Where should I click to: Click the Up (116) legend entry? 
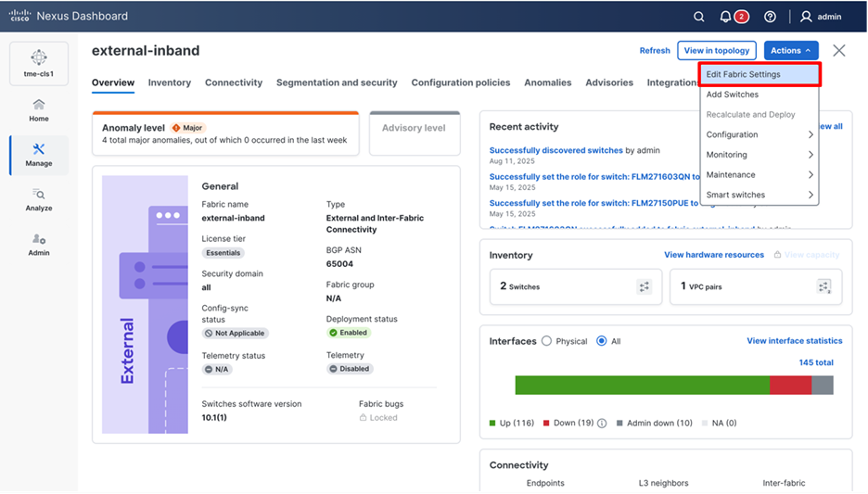512,424
